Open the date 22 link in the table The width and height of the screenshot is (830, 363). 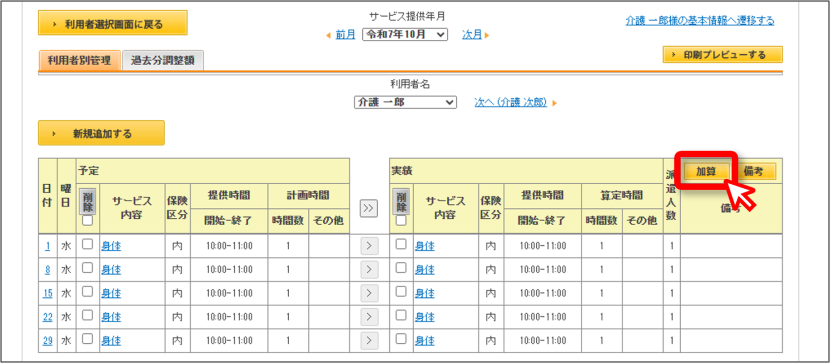pyautogui.click(x=47, y=317)
